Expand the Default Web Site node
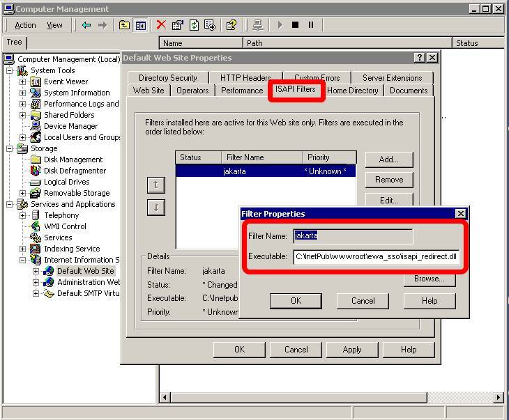The width and height of the screenshot is (509, 420). (x=36, y=271)
